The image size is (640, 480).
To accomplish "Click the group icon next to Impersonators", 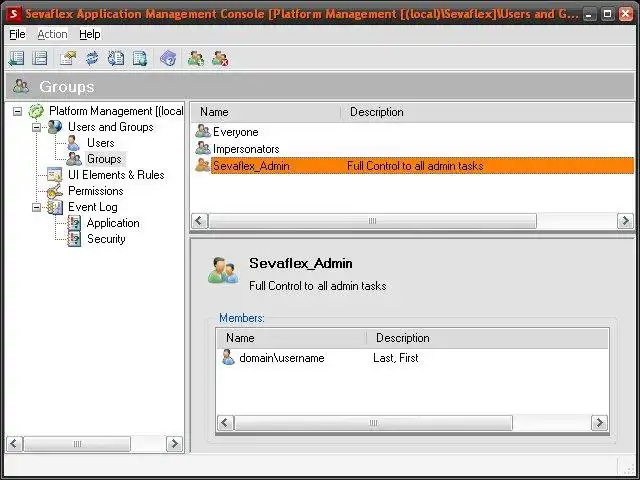I will point(203,148).
